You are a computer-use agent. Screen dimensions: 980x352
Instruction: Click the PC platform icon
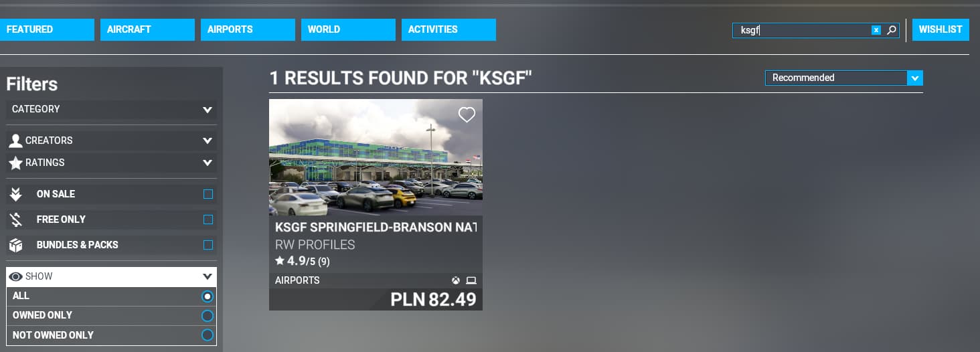point(471,280)
